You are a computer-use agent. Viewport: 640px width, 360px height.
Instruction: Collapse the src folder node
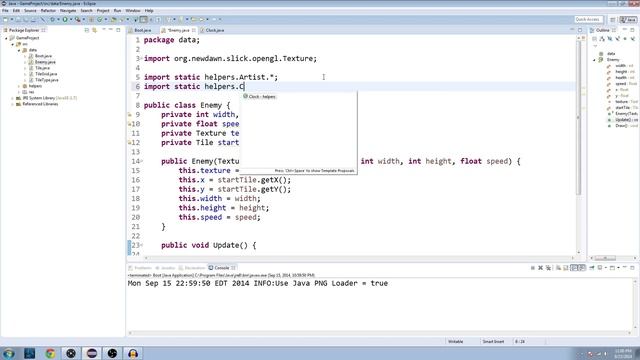(13, 44)
